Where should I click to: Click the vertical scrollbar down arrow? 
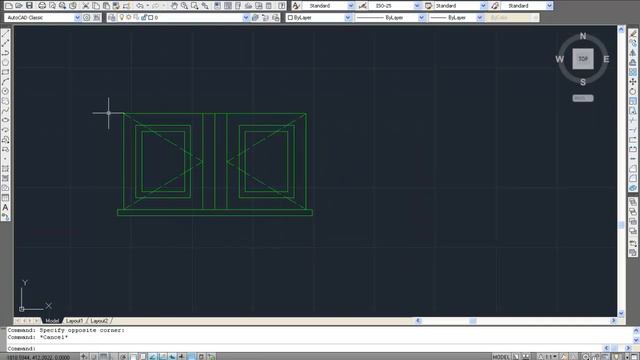click(621, 313)
